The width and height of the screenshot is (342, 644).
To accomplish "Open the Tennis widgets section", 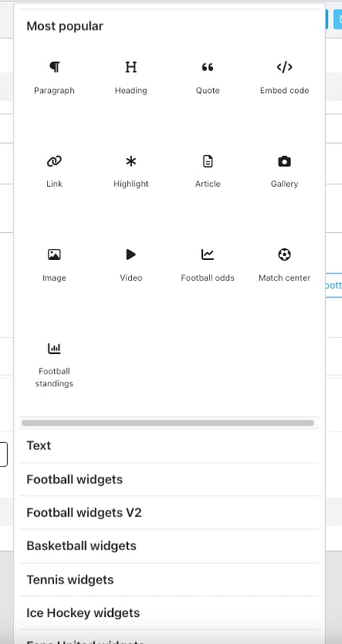I will [169, 580].
